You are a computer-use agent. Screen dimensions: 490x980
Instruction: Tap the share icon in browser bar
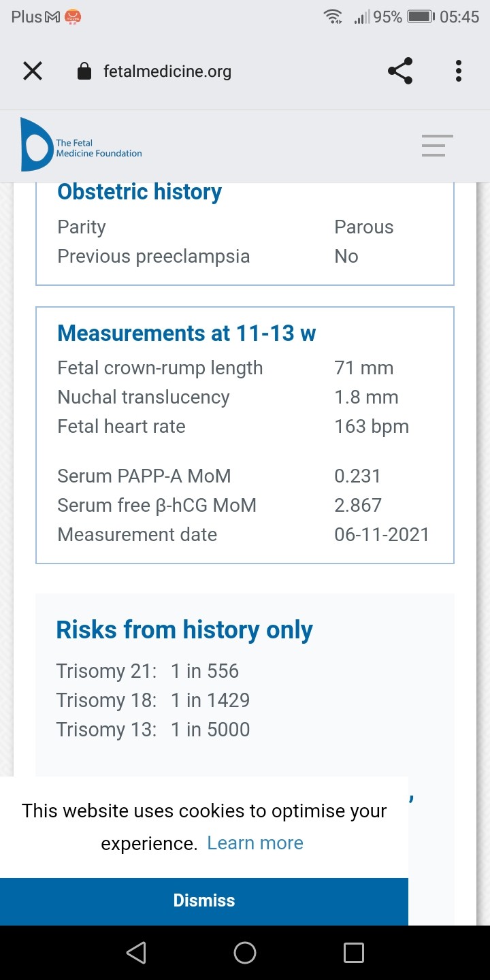coord(399,71)
